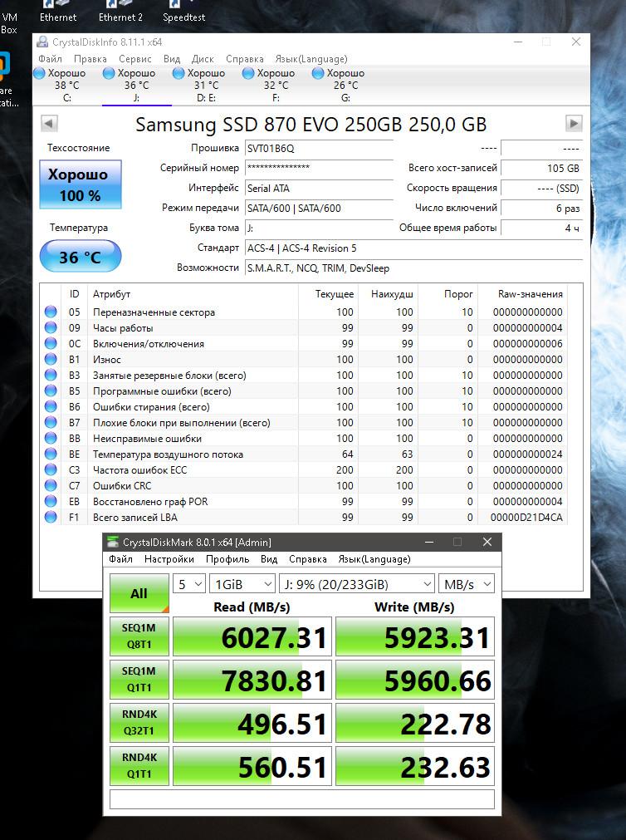This screenshot has height=840, width=626.
Task: Open test count dropdown showing 5
Action: click(189, 584)
